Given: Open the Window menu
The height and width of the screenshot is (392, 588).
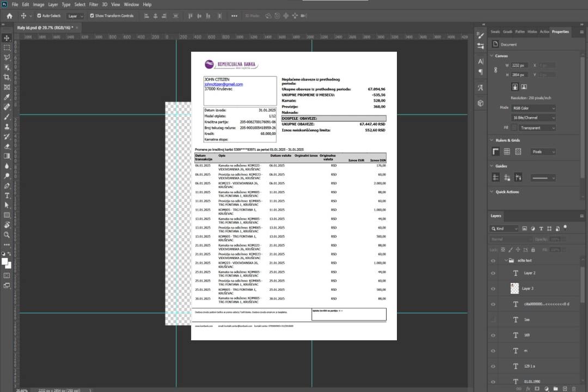Looking at the screenshot, I should tap(131, 4).
